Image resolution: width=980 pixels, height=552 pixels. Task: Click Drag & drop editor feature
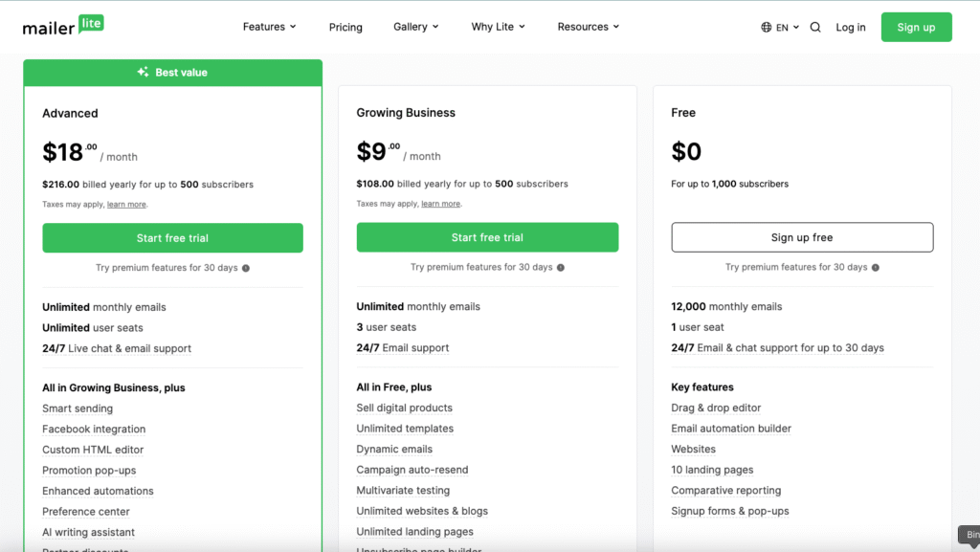click(x=716, y=408)
